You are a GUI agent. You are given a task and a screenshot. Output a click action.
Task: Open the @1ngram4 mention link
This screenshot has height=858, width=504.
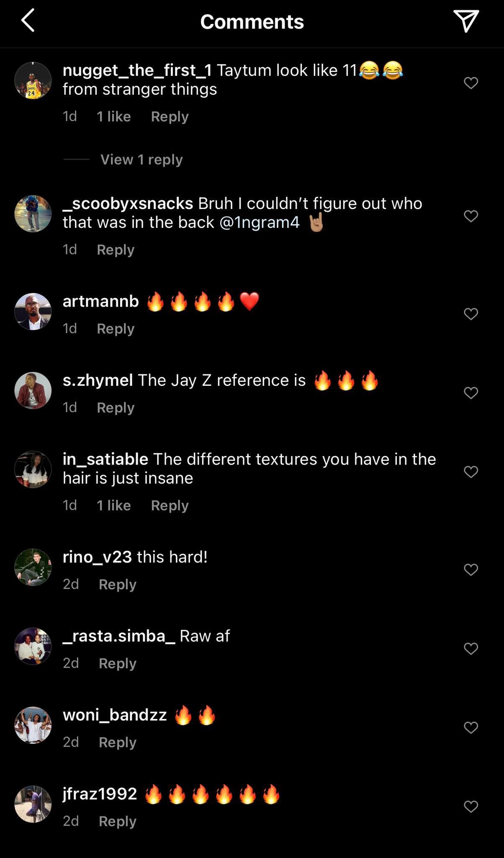pos(259,222)
